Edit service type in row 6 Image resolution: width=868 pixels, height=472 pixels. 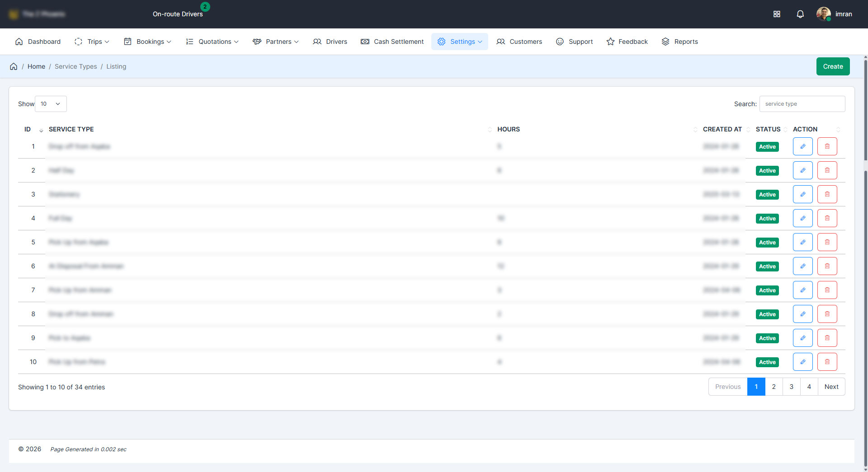(x=802, y=266)
